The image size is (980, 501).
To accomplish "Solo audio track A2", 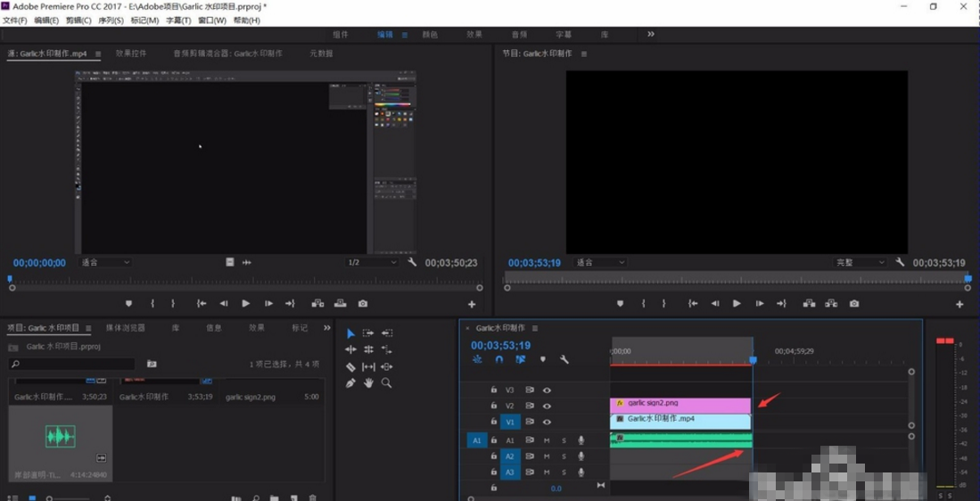I will pyautogui.click(x=564, y=456).
